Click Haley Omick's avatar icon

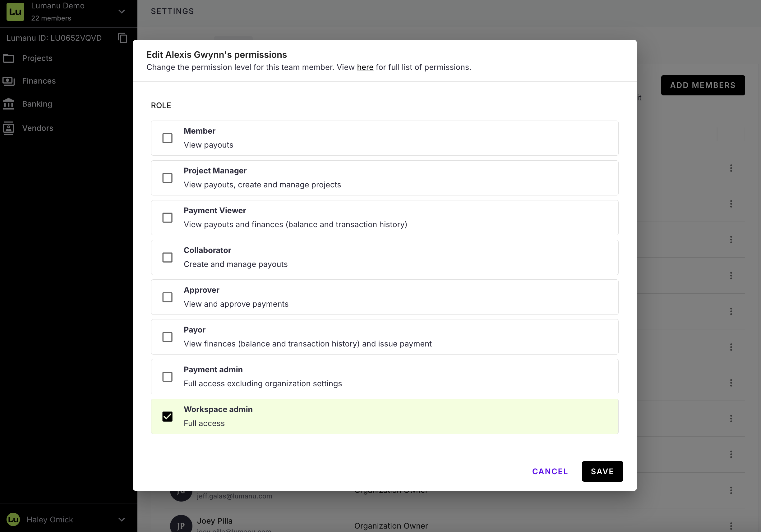pos(13,519)
